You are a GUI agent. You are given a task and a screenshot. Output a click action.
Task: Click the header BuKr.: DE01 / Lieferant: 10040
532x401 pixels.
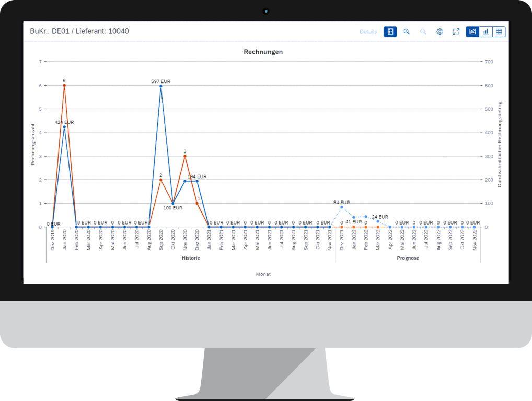coord(79,31)
